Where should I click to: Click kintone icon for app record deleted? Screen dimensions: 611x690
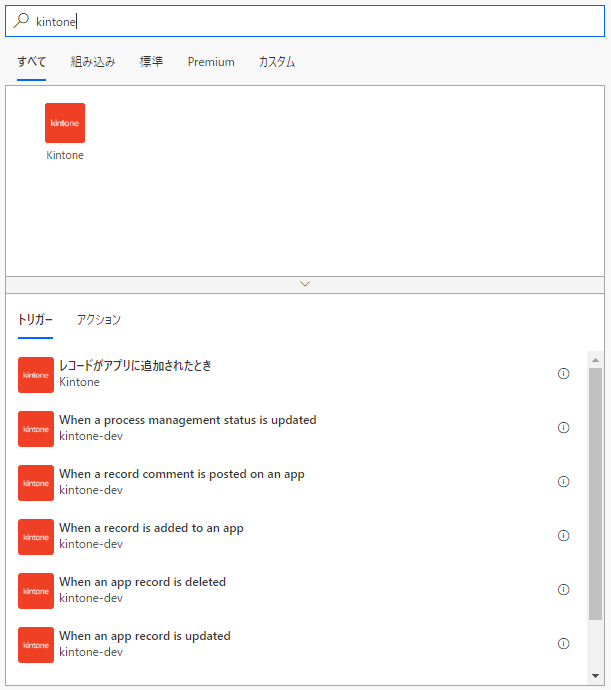coord(36,591)
